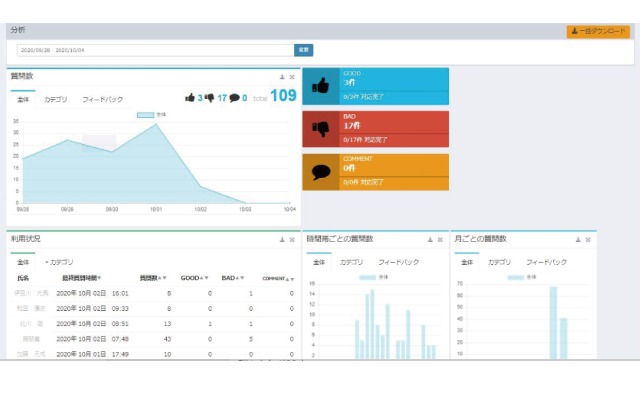
Task: Sort table by GOOD column
Action: coord(194,278)
